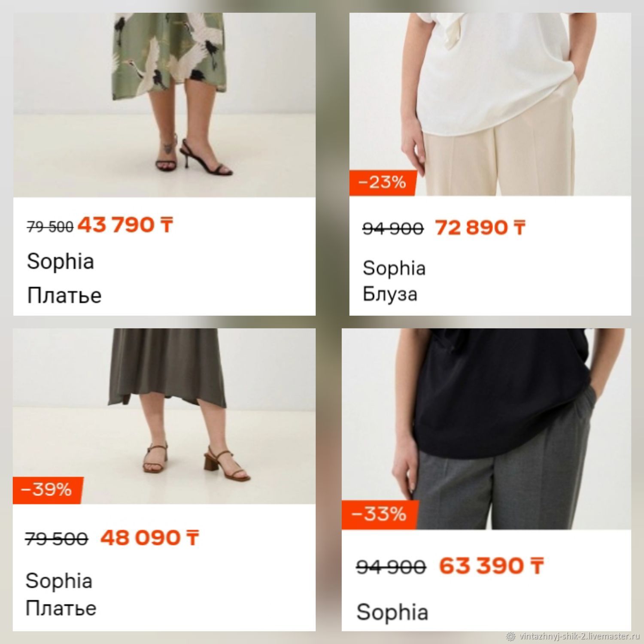
Task: Open Sophia brand link on black top card
Action: [392, 612]
